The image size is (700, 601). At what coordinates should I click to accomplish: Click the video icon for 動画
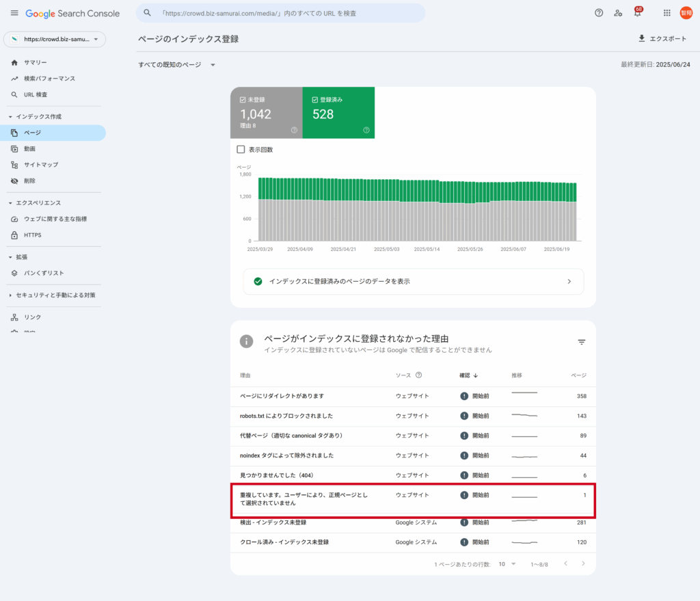tap(14, 148)
